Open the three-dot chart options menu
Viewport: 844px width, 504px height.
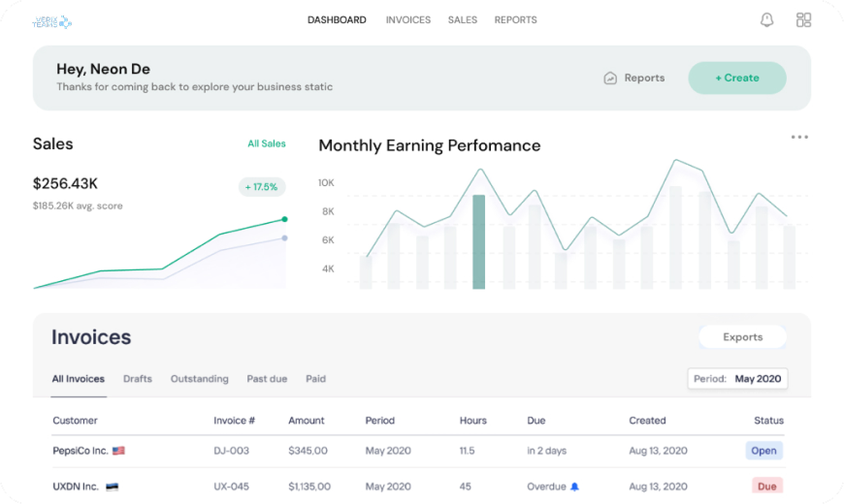pos(799,138)
